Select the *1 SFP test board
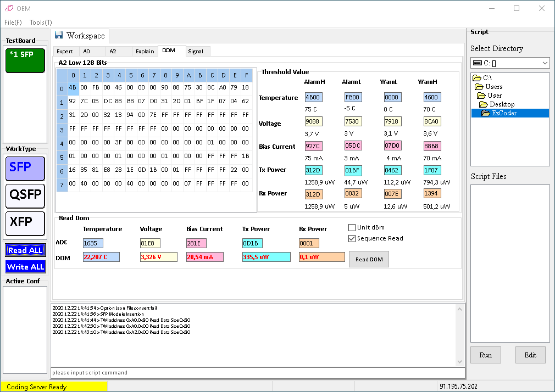Viewport: 555px width, 392px height. (x=25, y=60)
